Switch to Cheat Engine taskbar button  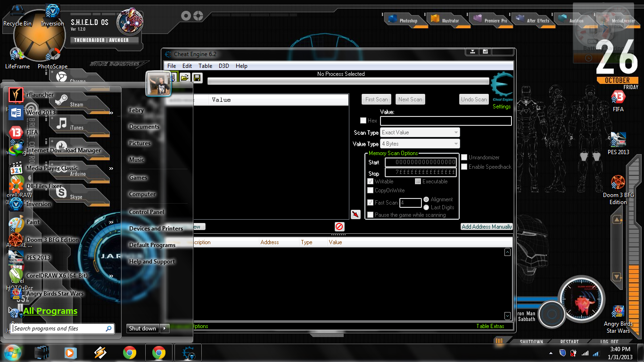(188, 353)
